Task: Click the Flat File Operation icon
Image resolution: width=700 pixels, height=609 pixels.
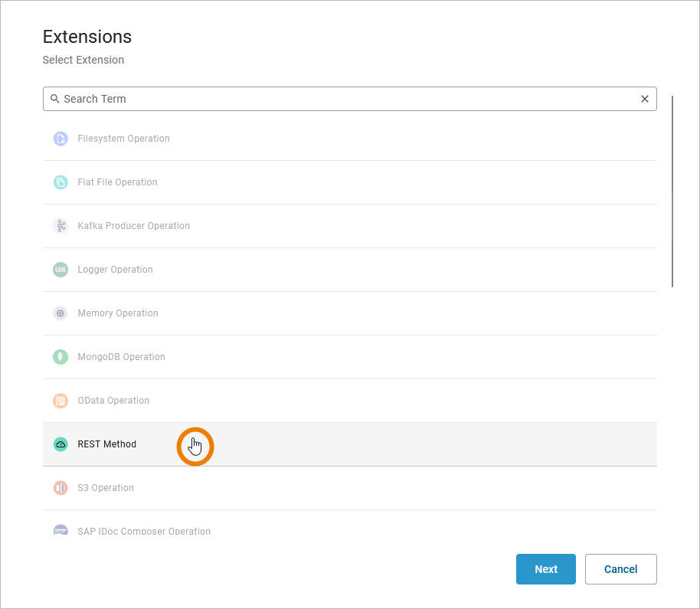Action: pyautogui.click(x=61, y=182)
